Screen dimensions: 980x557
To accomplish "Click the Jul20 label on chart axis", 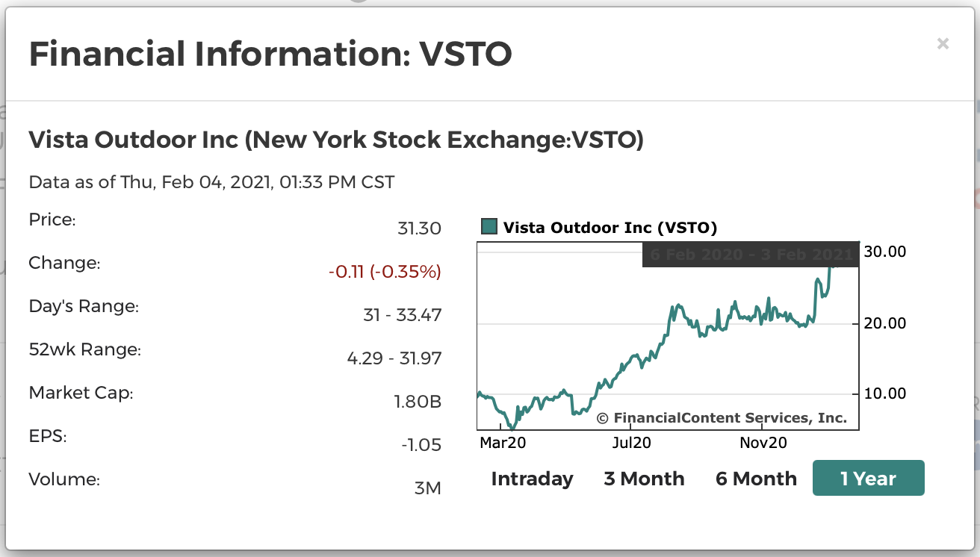I will [631, 443].
